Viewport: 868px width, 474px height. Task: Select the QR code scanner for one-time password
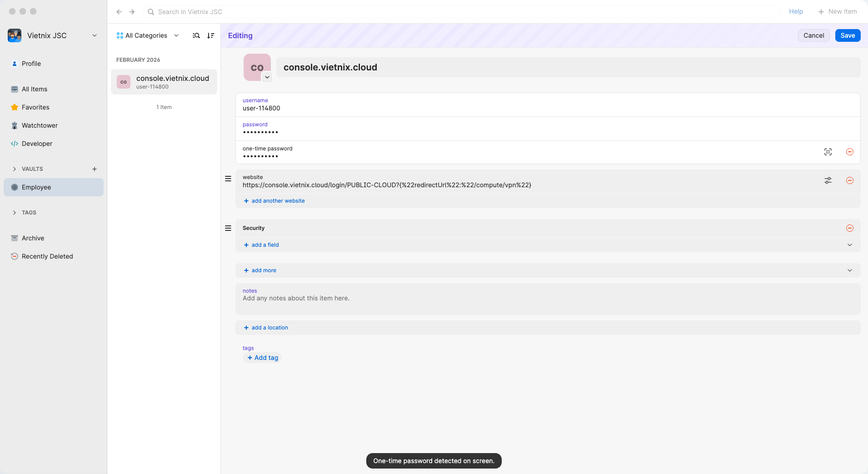(828, 152)
